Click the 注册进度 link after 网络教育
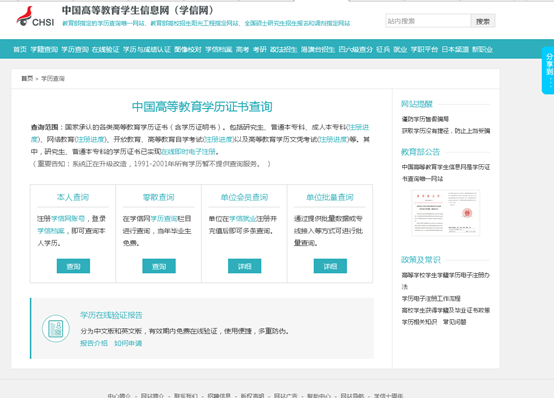Viewport: 554px width, 398px height. (x=91, y=139)
